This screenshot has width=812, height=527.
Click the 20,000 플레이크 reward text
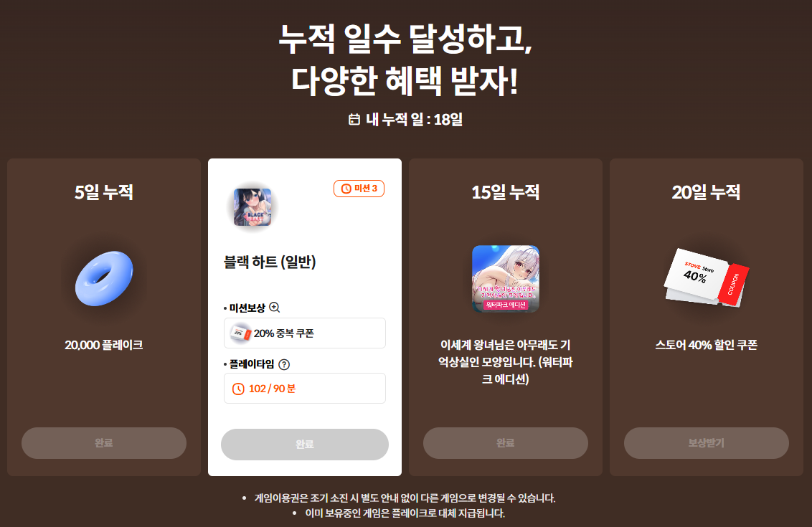103,345
